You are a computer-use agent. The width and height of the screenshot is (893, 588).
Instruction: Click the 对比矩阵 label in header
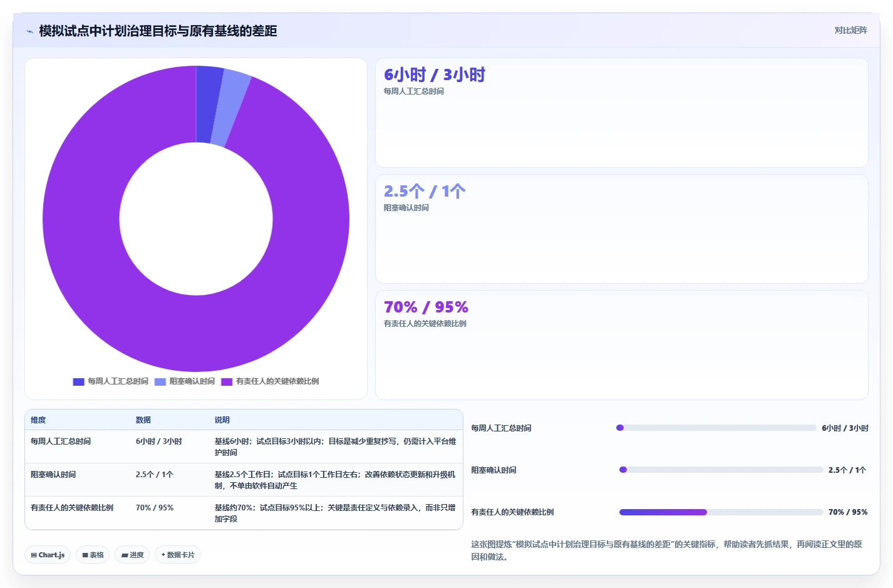[850, 30]
